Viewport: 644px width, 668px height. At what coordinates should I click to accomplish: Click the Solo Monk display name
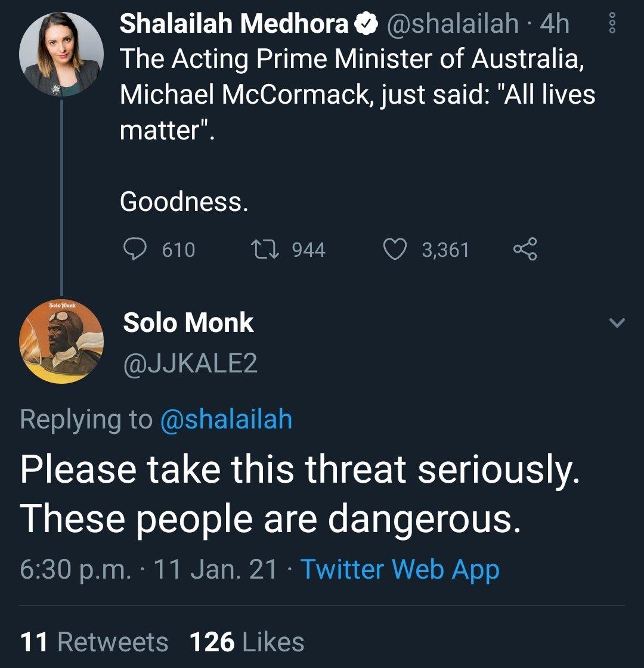tap(188, 323)
